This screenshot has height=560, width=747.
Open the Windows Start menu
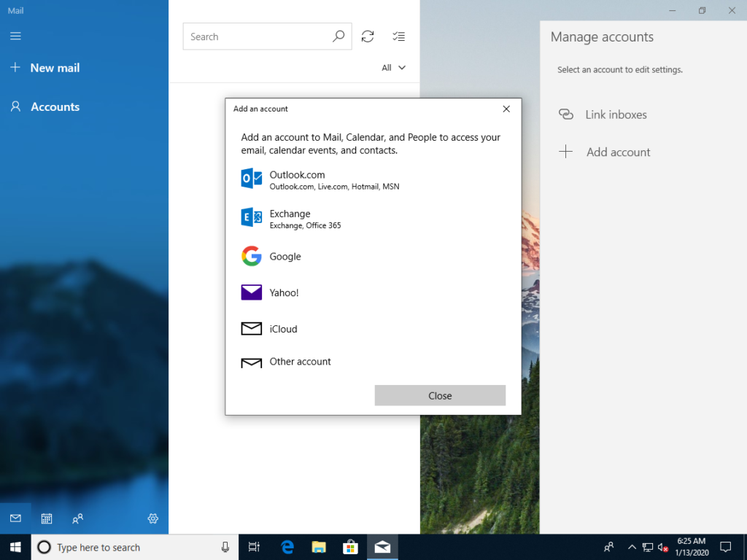tap(15, 547)
